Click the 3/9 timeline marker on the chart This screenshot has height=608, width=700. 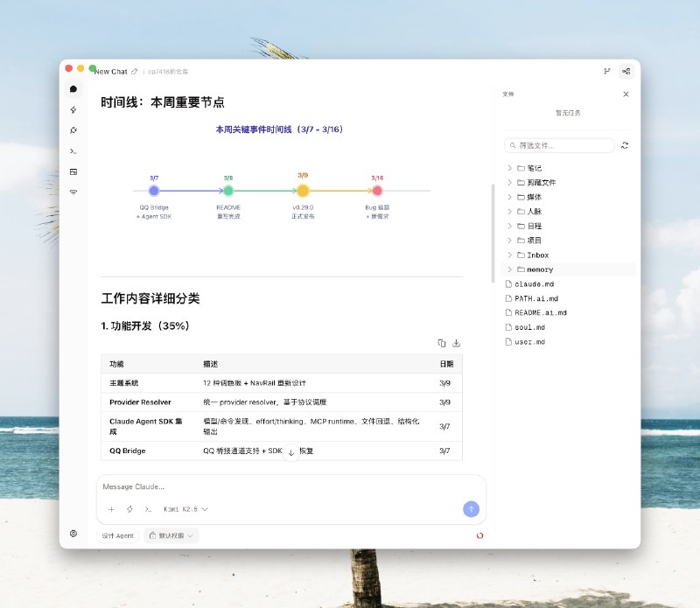(302, 190)
